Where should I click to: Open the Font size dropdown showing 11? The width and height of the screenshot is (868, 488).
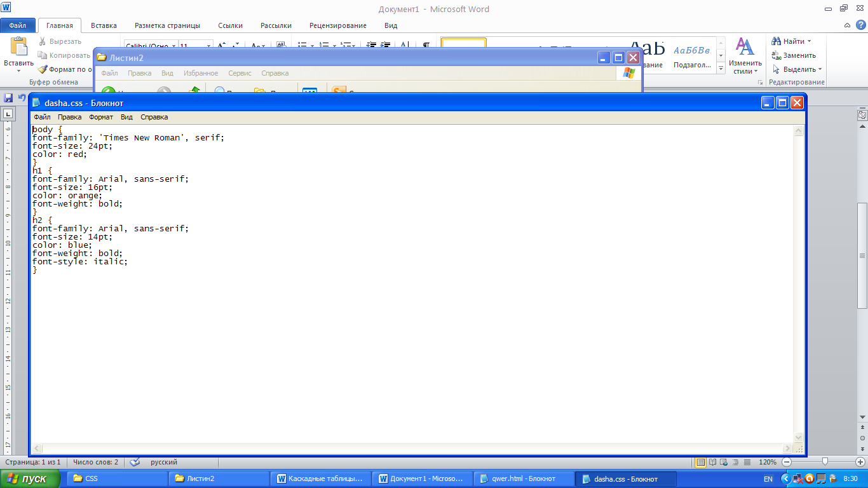click(x=209, y=46)
